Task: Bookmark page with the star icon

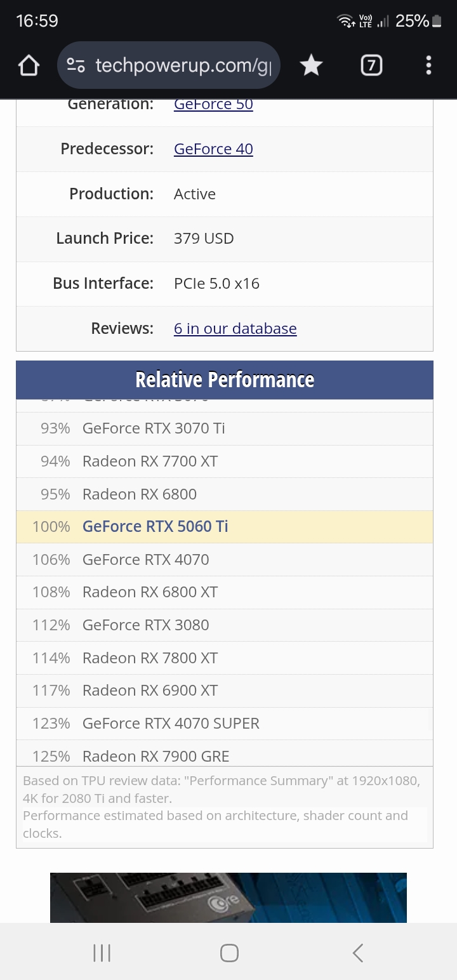Action: click(311, 65)
